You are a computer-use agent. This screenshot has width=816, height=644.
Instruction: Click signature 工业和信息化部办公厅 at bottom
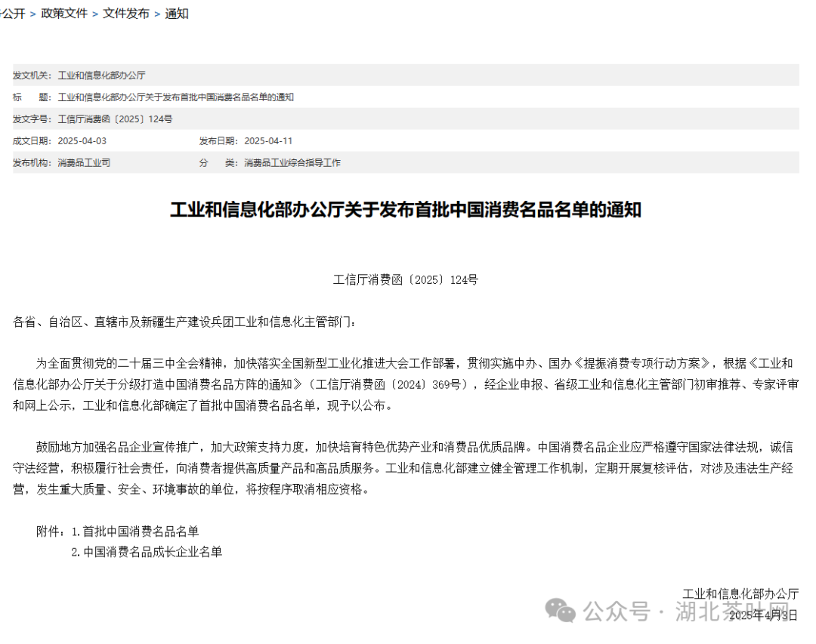(742, 593)
